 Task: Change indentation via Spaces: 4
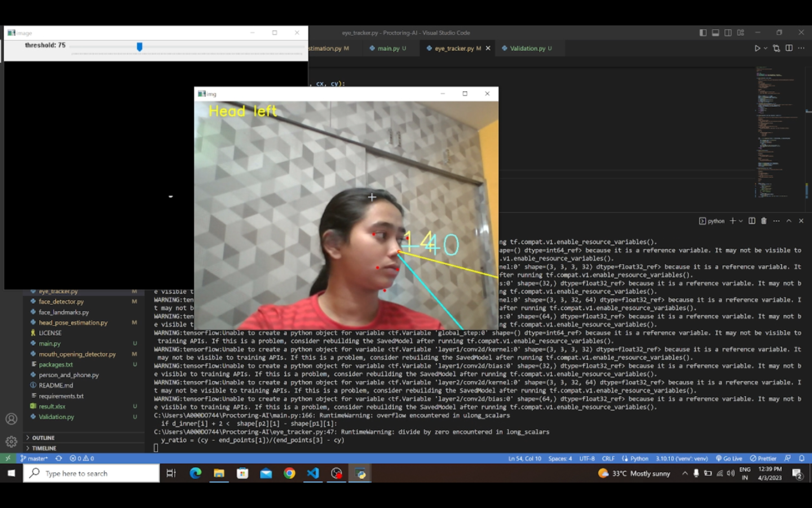tap(560, 458)
